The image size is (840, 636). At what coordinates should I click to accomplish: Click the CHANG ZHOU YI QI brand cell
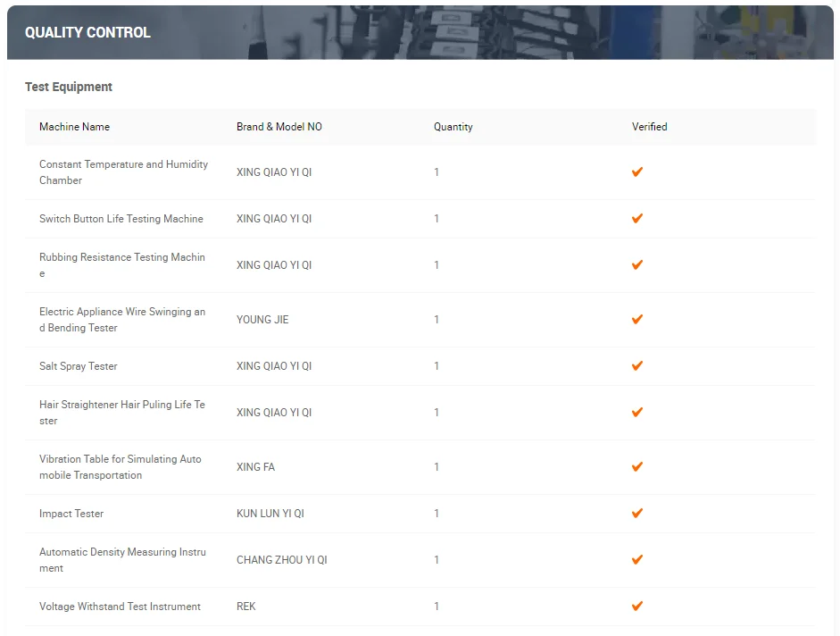pyautogui.click(x=282, y=560)
